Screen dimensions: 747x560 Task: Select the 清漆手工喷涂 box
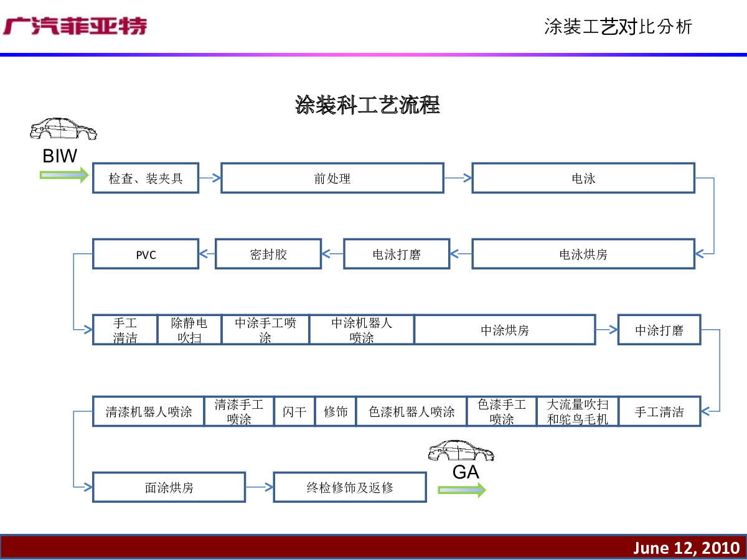(239, 411)
